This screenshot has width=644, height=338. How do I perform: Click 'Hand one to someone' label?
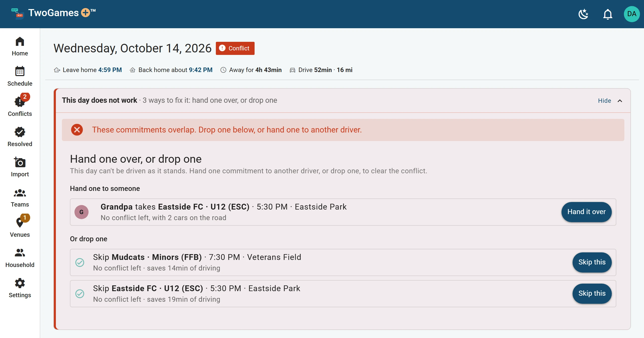click(105, 189)
